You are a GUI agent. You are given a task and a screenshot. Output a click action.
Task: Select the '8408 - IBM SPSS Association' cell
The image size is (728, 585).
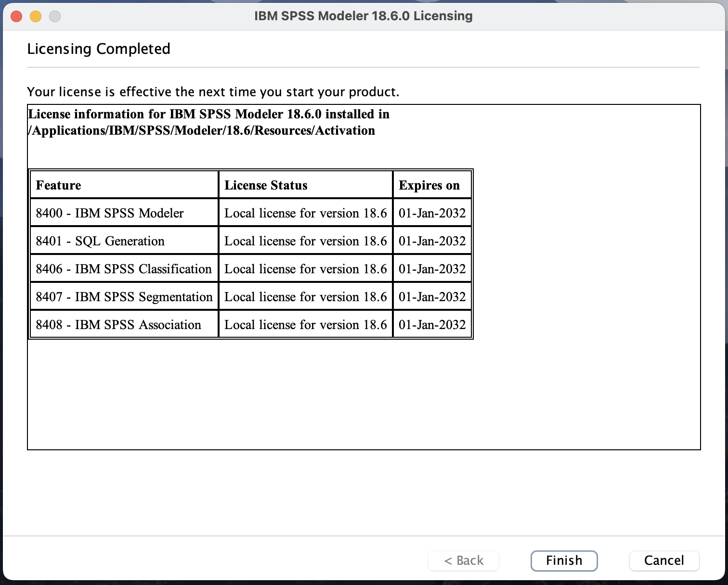coord(125,325)
